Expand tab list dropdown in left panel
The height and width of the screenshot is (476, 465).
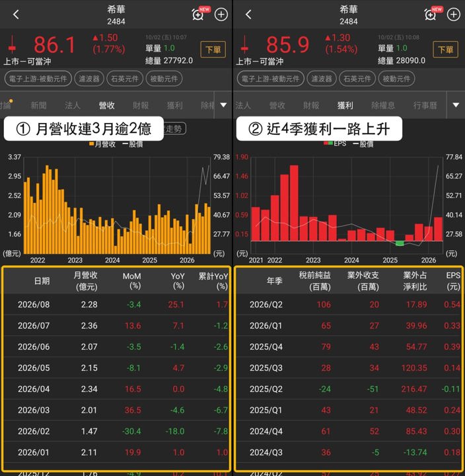pos(223,105)
